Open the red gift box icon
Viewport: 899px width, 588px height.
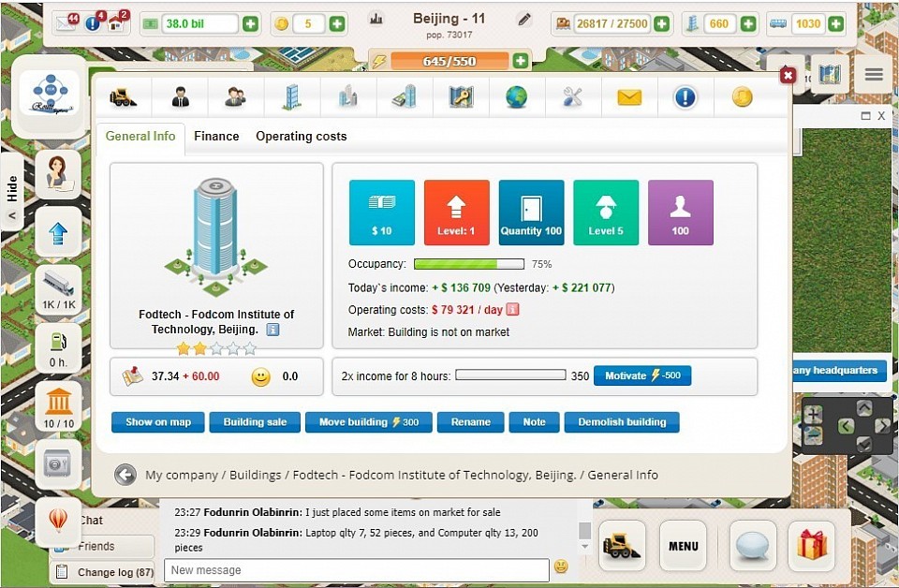[811, 545]
